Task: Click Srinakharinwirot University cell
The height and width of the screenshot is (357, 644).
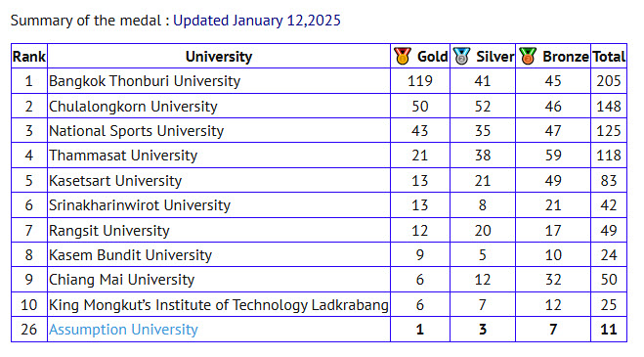Action: [219, 205]
